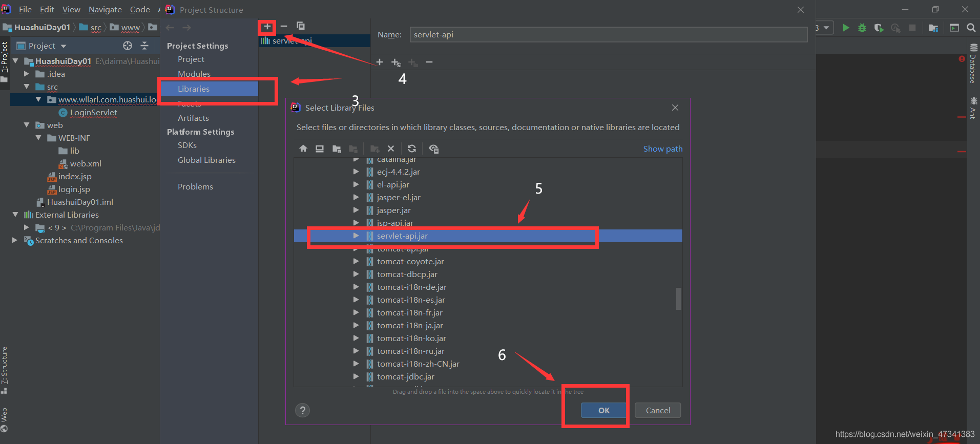Refresh the file tree
Screen dimensions: 980x444
(x=411, y=149)
